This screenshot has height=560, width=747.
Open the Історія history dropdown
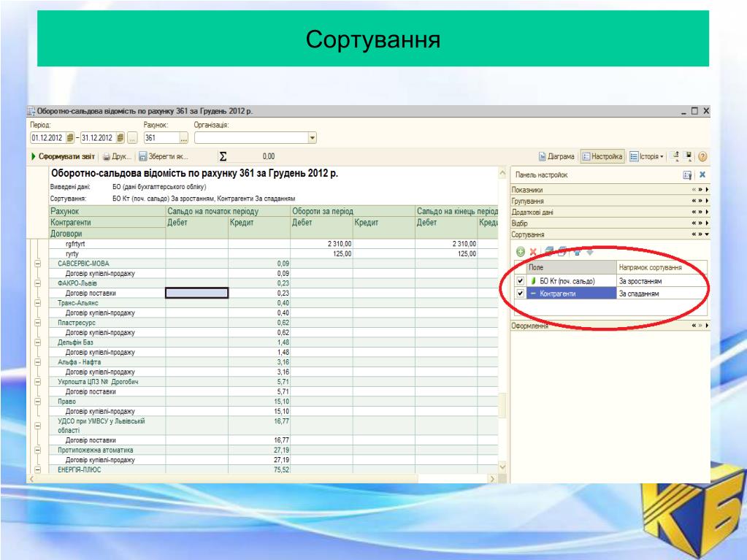[646, 156]
